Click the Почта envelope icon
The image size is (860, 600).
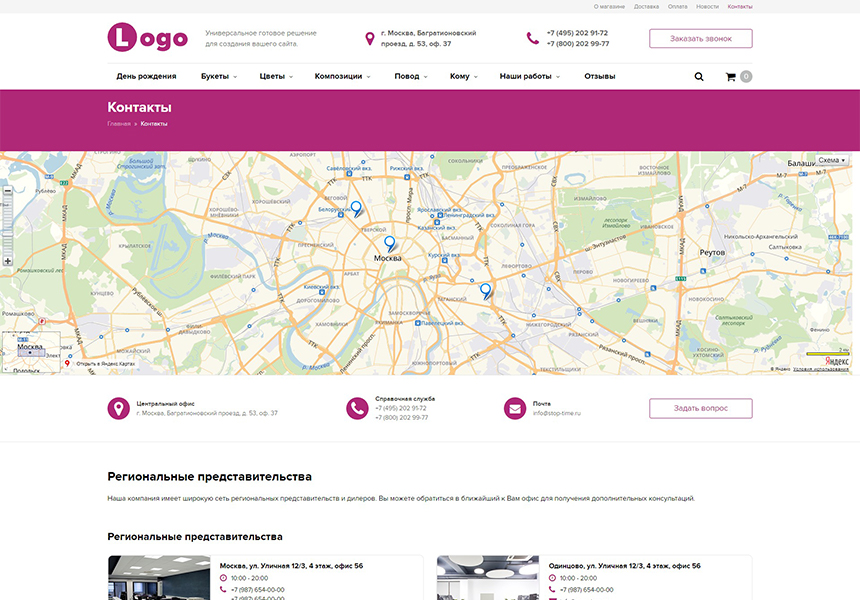click(x=515, y=409)
